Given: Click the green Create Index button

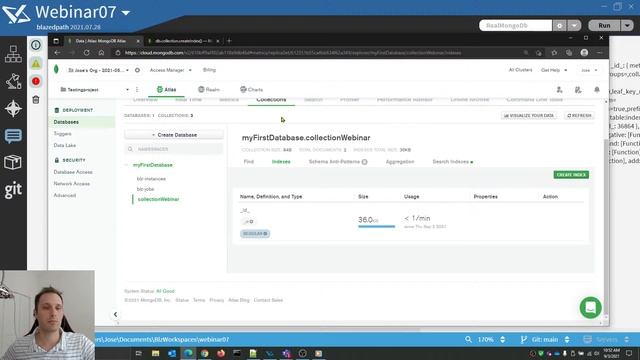Looking at the screenshot, I should [x=571, y=175].
